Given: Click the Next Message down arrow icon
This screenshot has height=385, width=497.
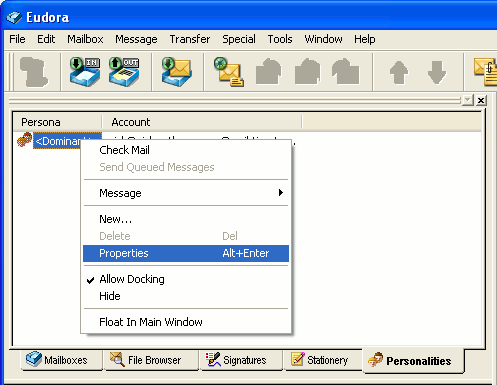Looking at the screenshot, I should pyautogui.click(x=437, y=72).
